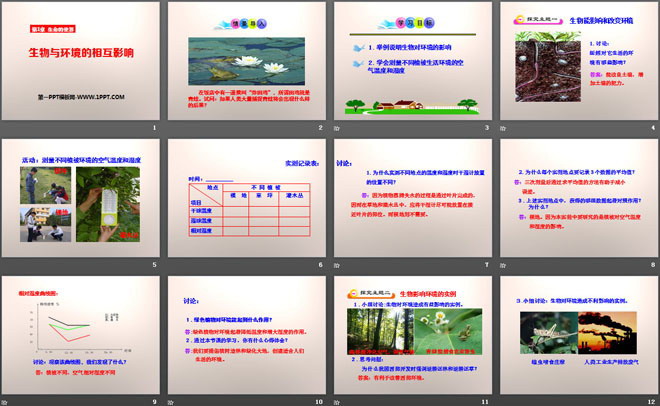Click the 时间 blank field above table

point(218,176)
